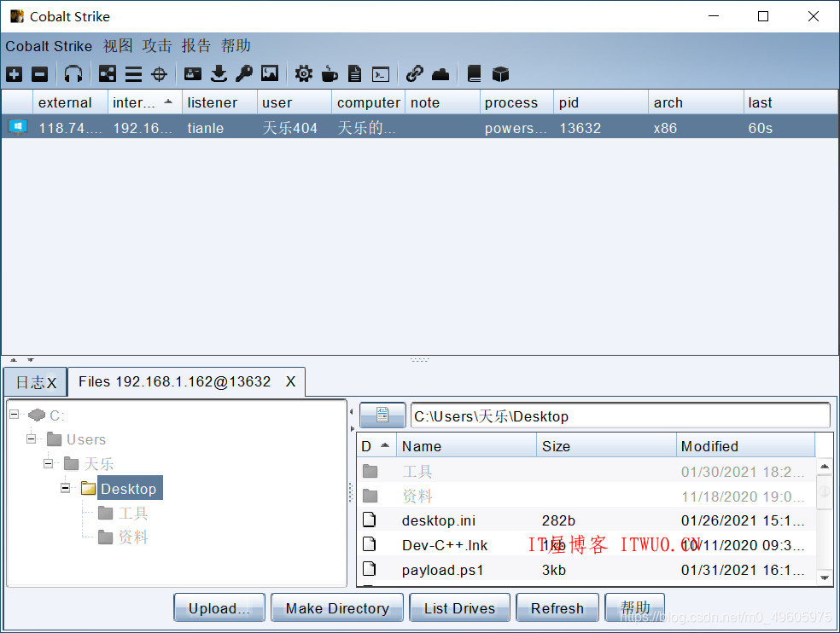Expand split pane using down arrow
The image size is (840, 633).
click(31, 360)
